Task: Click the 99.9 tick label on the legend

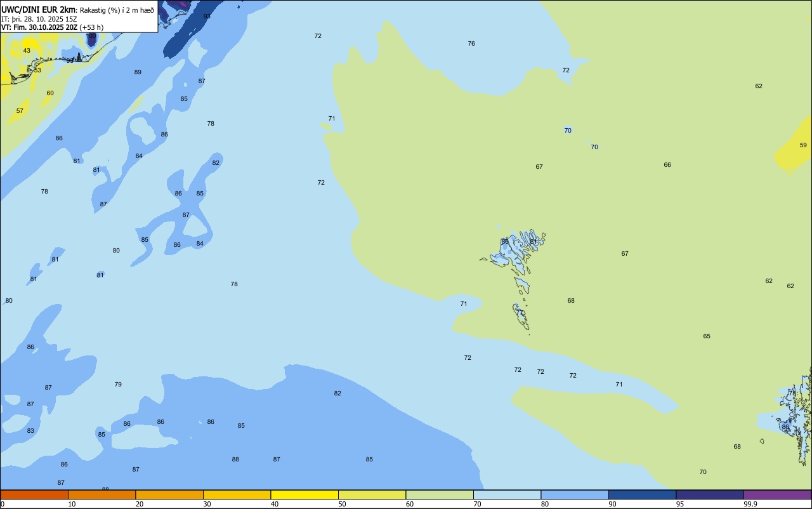Action: (x=750, y=504)
